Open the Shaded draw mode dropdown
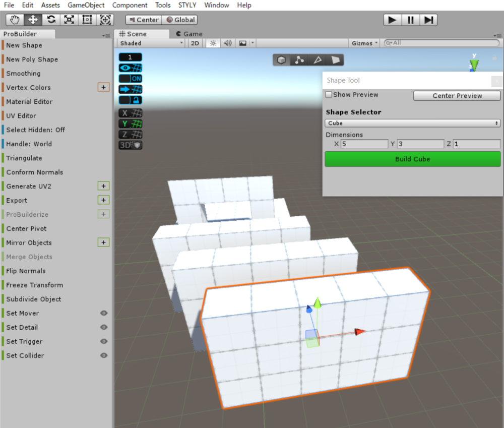The width and height of the screenshot is (504, 428). (149, 43)
